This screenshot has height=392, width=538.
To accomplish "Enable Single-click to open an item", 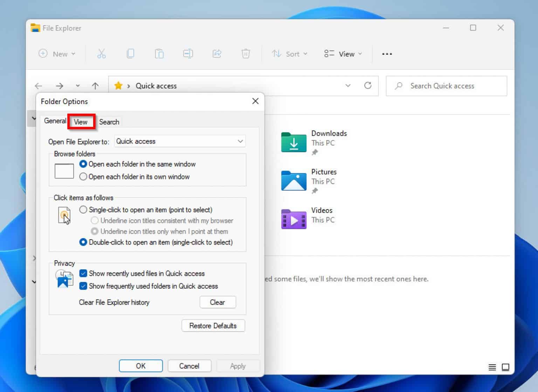I will click(83, 209).
